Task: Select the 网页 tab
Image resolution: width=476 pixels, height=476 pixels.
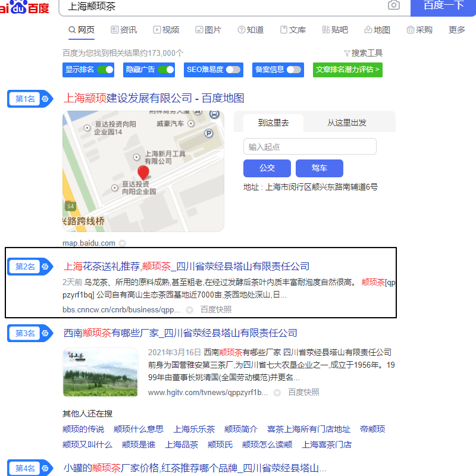Action: 82,30
